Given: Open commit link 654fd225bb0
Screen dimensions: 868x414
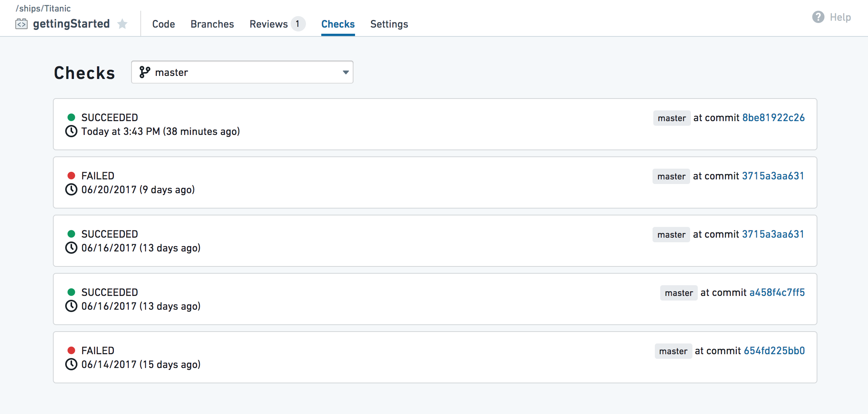Looking at the screenshot, I should pos(774,351).
